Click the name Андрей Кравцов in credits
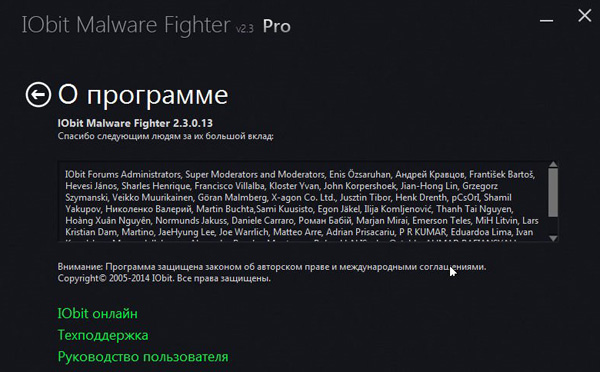 430,175
